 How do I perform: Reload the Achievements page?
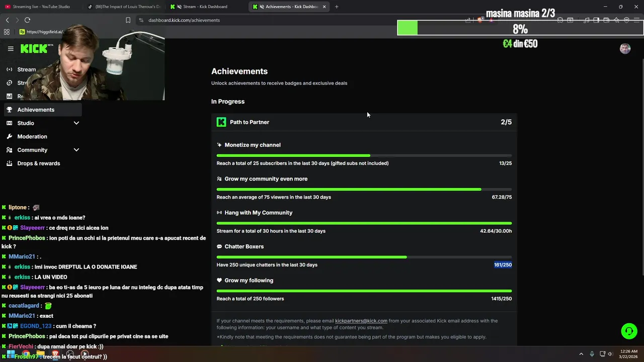coord(27,20)
